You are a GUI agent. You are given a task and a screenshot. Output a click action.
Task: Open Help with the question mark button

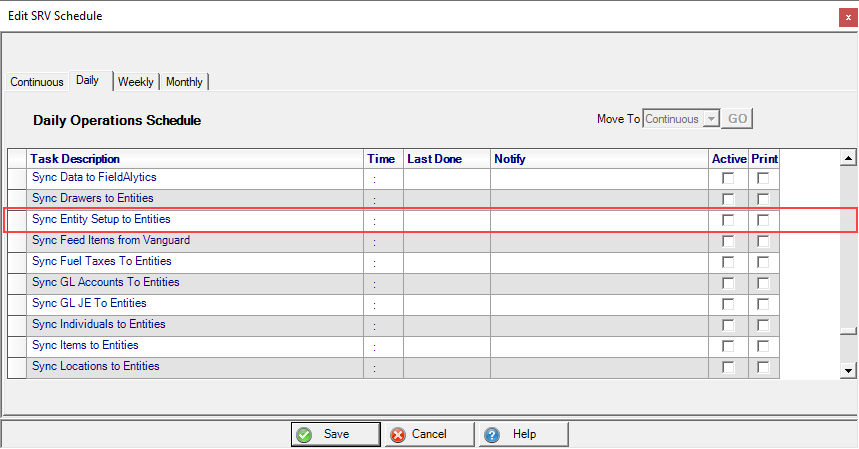click(523, 434)
